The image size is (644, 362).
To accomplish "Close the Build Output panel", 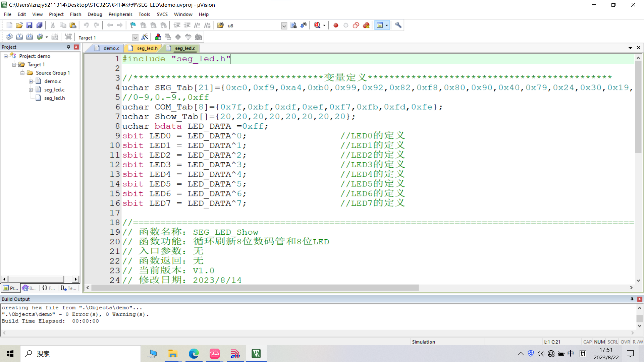I will coord(640,299).
